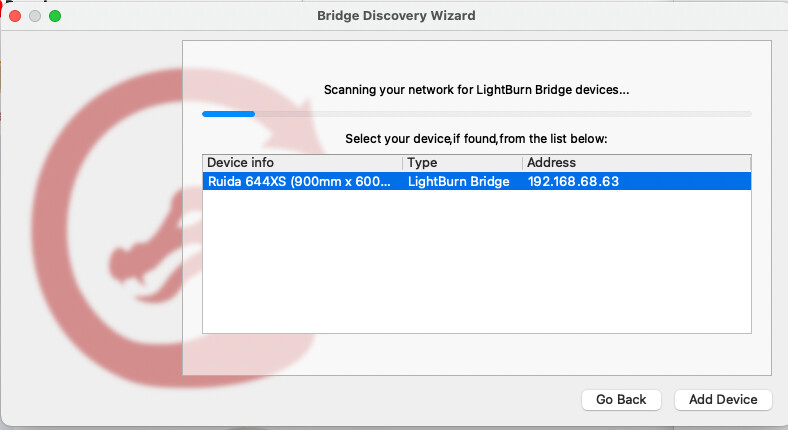Viewport: 788px width, 430px height.
Task: Click the blue filled portion of the scan progress bar
Action: coord(229,114)
